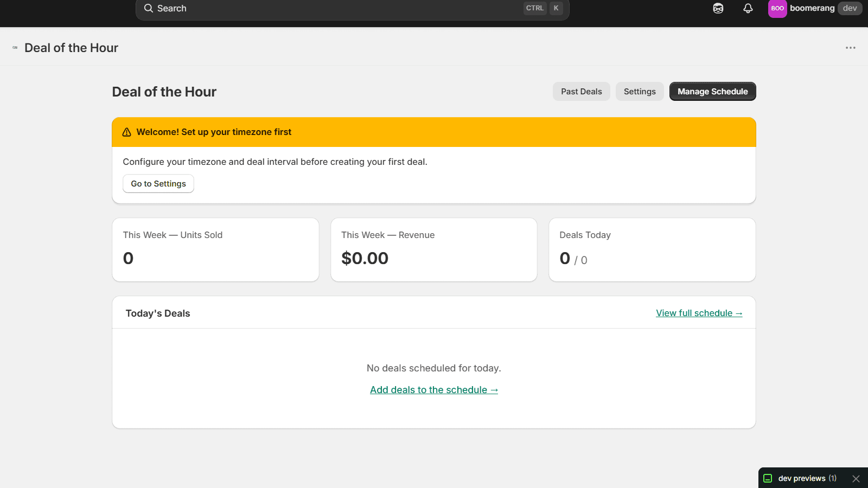The height and width of the screenshot is (488, 868).
Task: Click the search magnifier icon
Action: tap(148, 8)
